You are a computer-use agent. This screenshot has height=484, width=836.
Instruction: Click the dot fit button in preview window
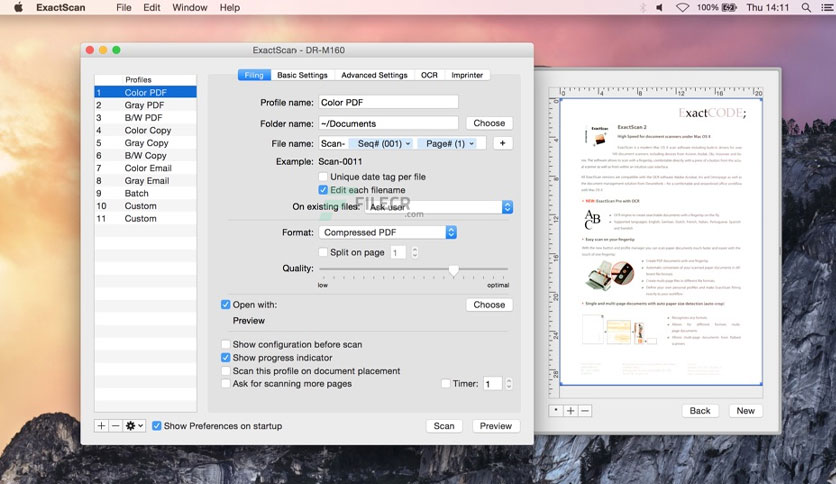coord(556,411)
